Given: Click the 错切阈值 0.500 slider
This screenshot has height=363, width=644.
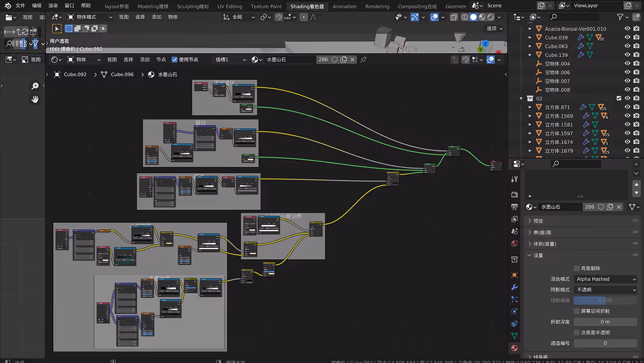Looking at the screenshot, I should tap(605, 300).
